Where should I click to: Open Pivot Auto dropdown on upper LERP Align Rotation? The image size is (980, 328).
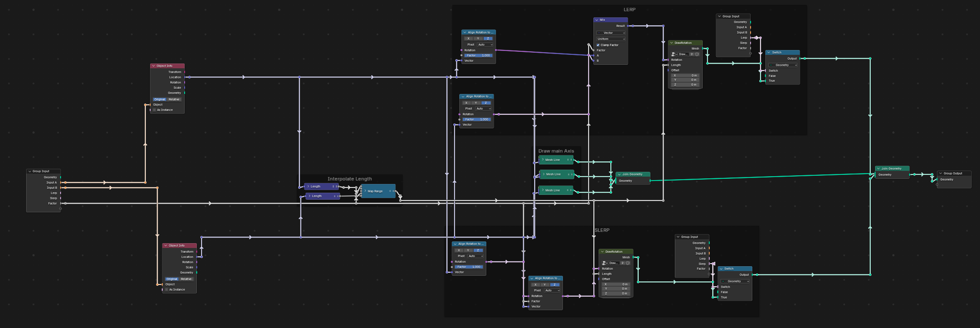(485, 45)
